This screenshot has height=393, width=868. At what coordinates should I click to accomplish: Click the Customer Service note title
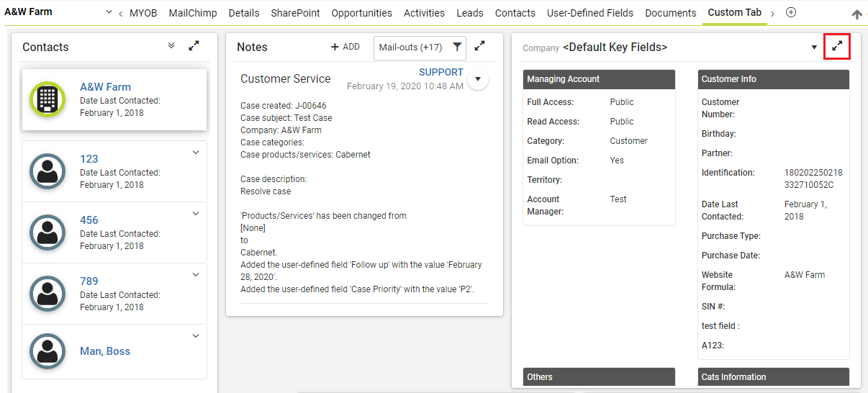point(286,79)
